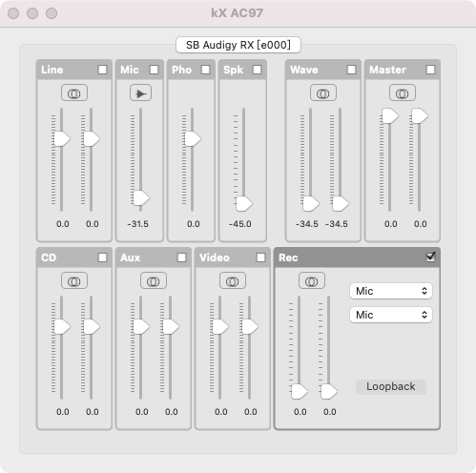
Task: Click the Master right slider handle
Action: coord(420,115)
